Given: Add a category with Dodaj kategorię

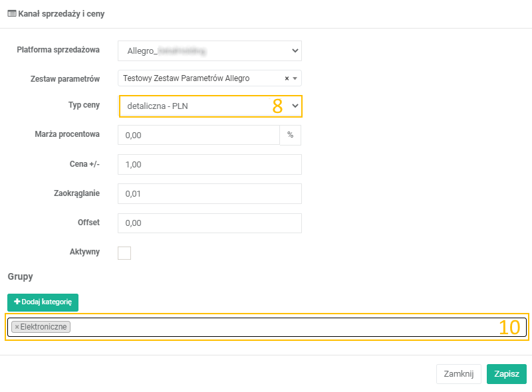Looking at the screenshot, I should [43, 302].
